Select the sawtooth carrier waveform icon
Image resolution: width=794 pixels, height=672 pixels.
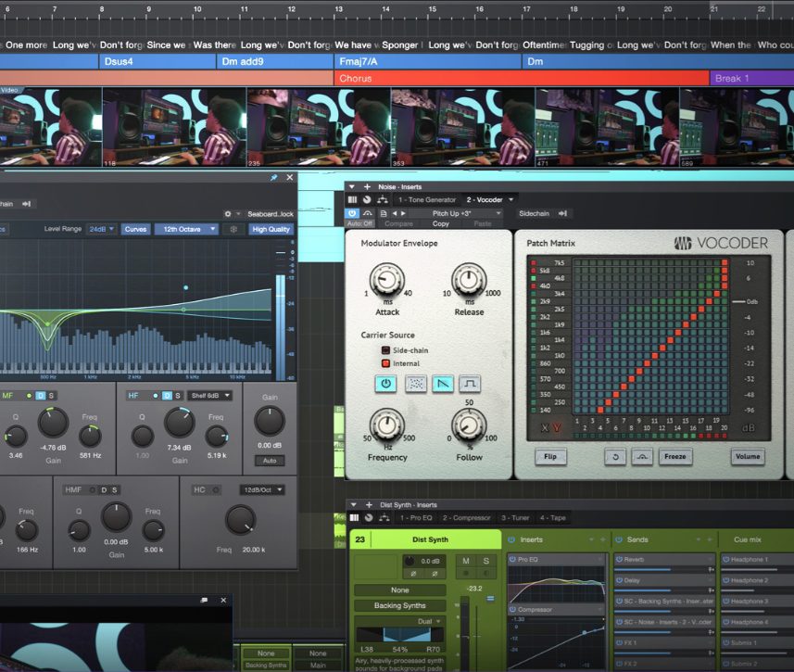[x=443, y=384]
